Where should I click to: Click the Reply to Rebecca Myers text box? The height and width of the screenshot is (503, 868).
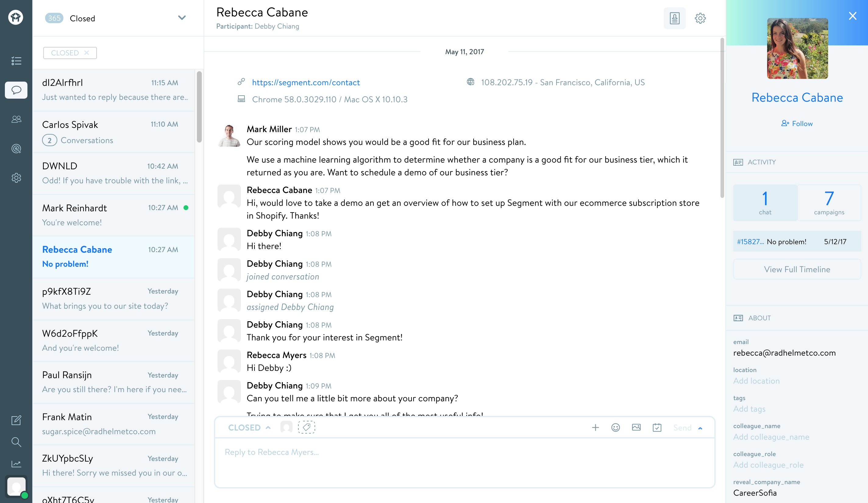pyautogui.click(x=464, y=463)
